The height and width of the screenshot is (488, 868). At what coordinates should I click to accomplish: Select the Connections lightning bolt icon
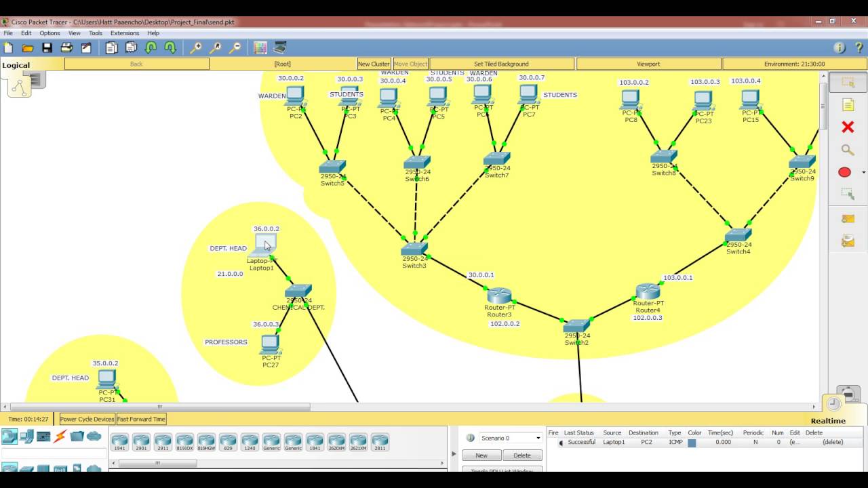tap(60, 436)
